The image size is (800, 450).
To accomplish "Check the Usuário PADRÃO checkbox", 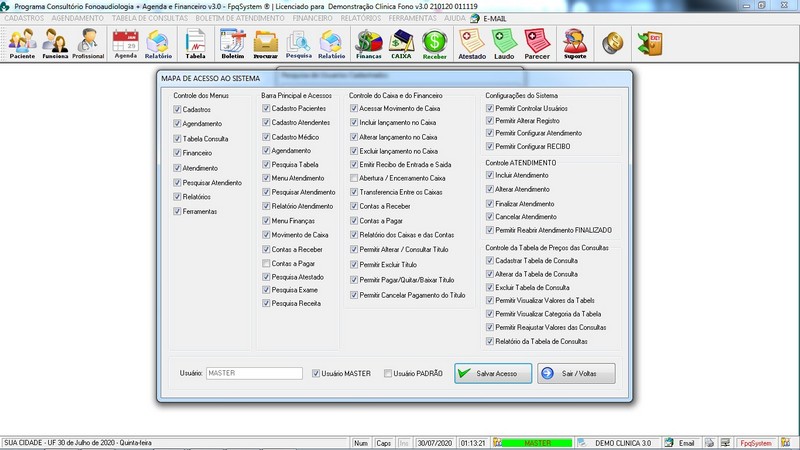I will click(x=388, y=373).
